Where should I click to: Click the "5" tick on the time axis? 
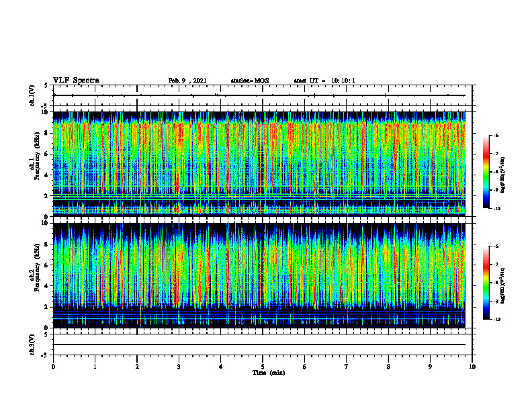(263, 367)
